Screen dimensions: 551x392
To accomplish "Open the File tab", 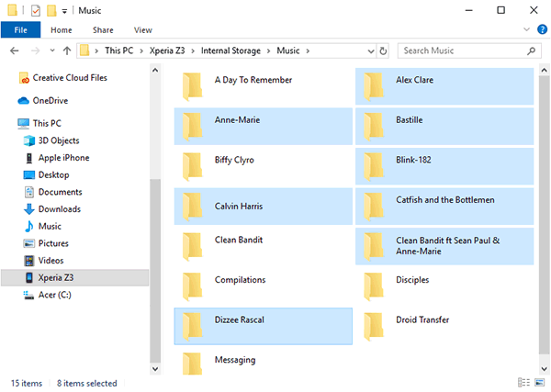I will click(x=21, y=30).
